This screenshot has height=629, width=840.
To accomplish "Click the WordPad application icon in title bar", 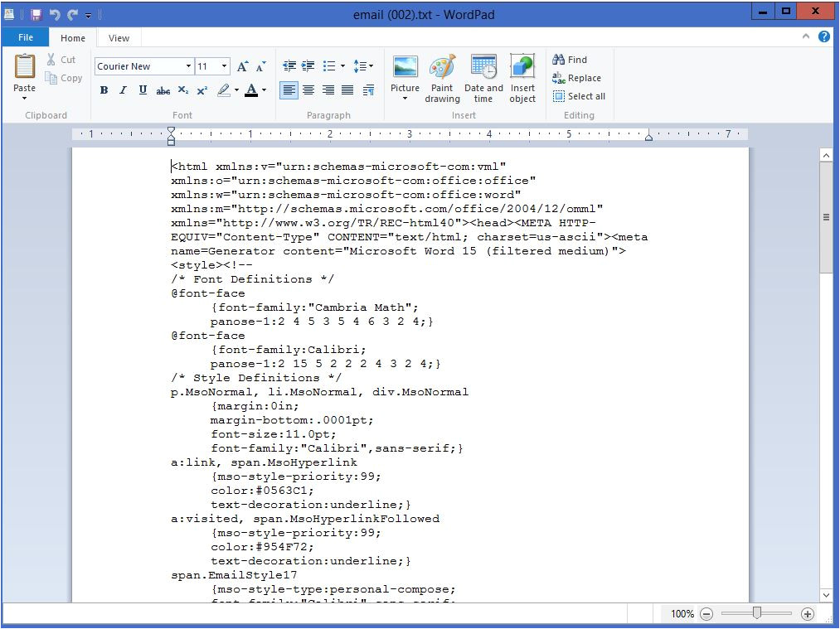I will 9,14.
